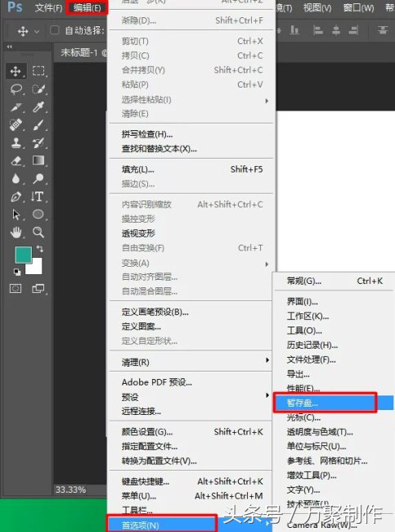Expand the 预设 submenu
The image size is (395, 532).
(x=267, y=395)
